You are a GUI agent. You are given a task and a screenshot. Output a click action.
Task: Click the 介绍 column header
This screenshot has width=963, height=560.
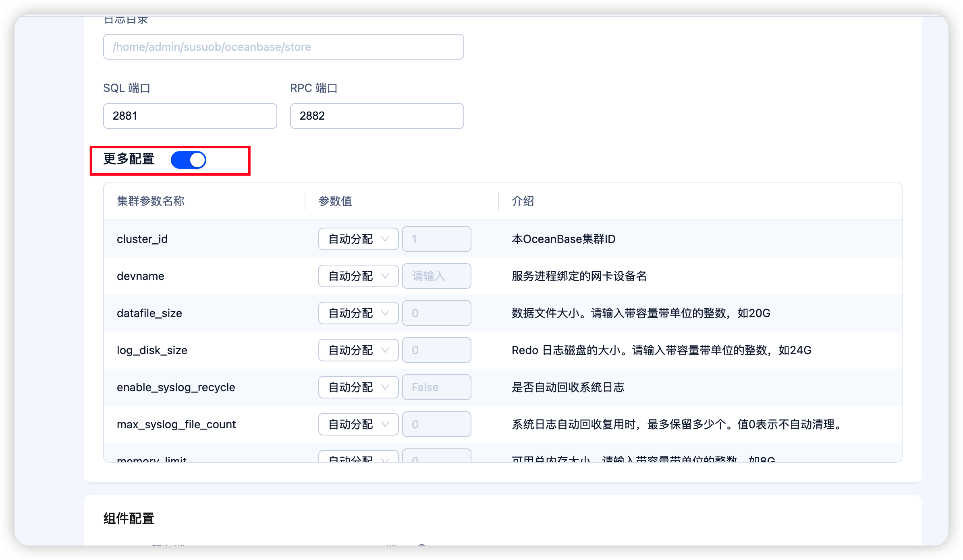coord(523,201)
